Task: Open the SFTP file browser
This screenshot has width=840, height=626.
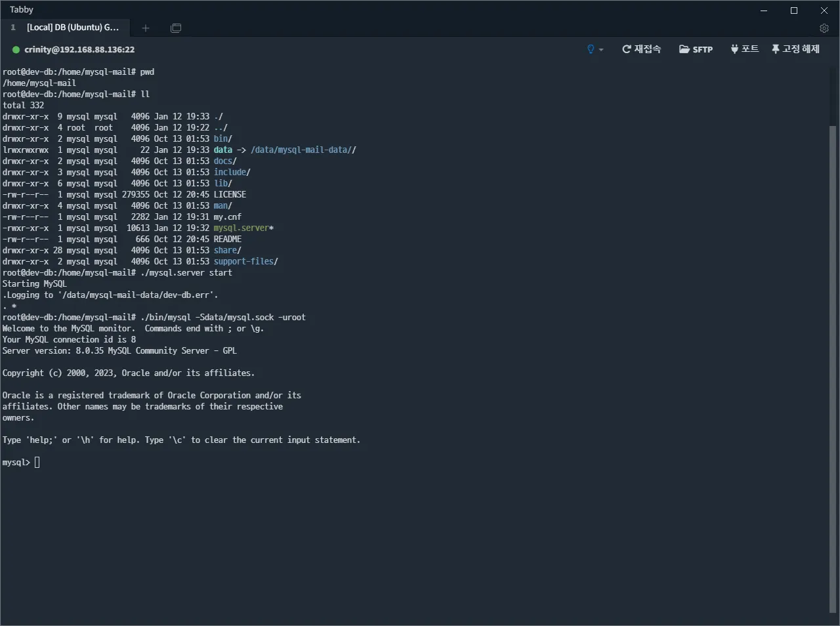Action: (x=696, y=49)
